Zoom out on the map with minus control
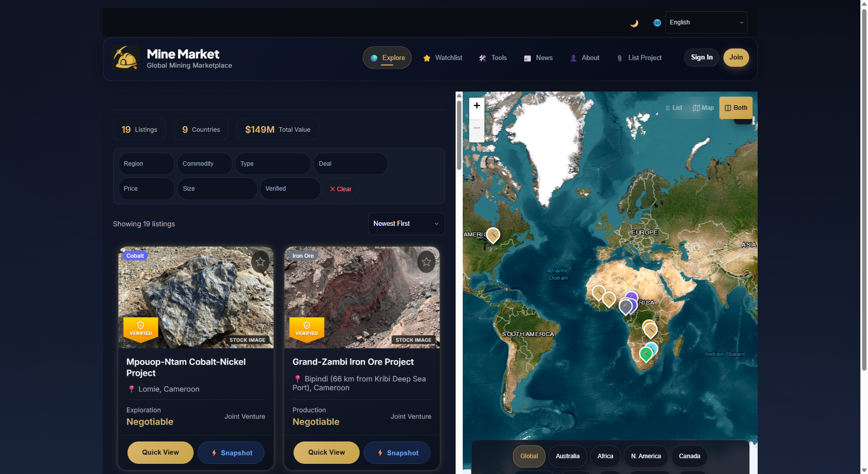This screenshot has height=474, width=868. (476, 128)
